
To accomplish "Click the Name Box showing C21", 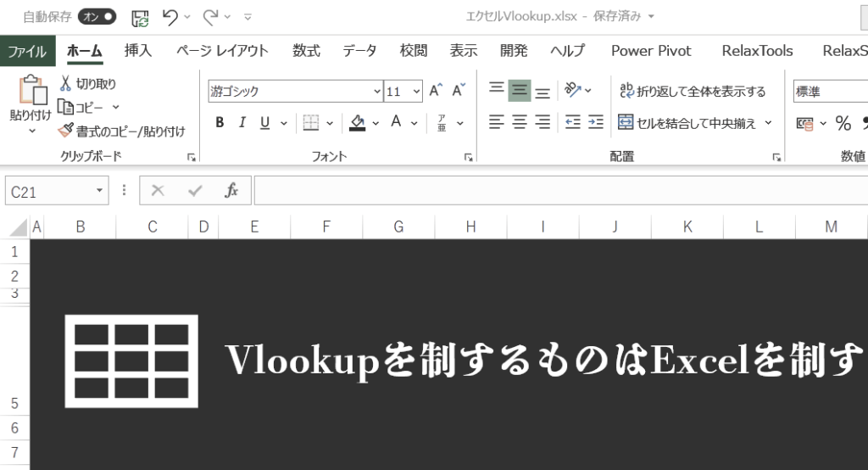I will coord(57,192).
